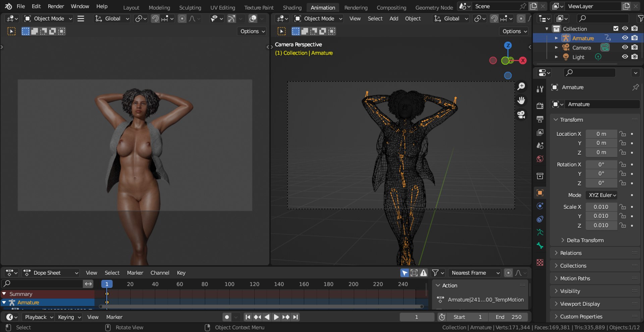Toggle Only Show Errors warning icon in the Dope Sheet
The height and width of the screenshot is (332, 644).
[424, 273]
